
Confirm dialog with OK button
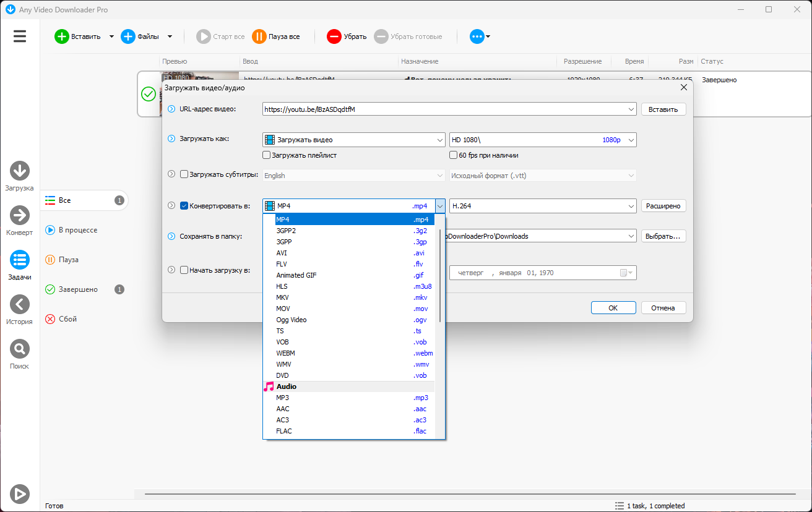[613, 308]
